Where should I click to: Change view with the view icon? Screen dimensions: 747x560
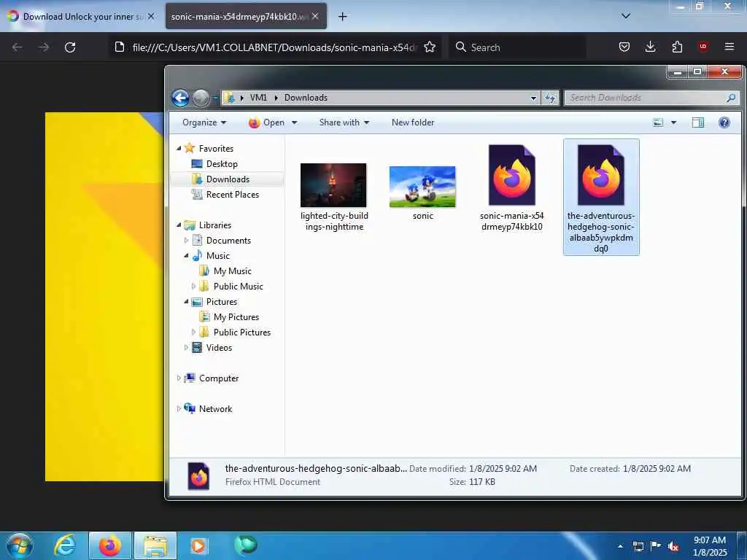pos(658,122)
